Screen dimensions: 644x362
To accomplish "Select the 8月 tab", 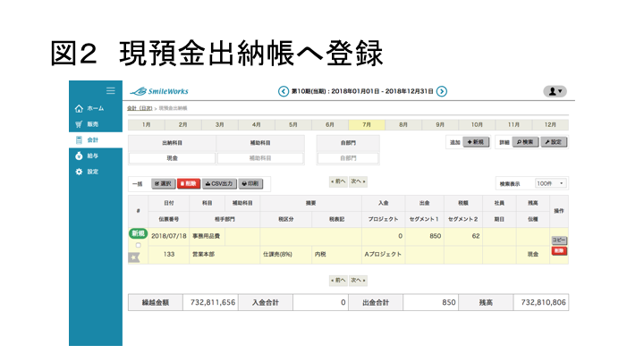I will (403, 125).
